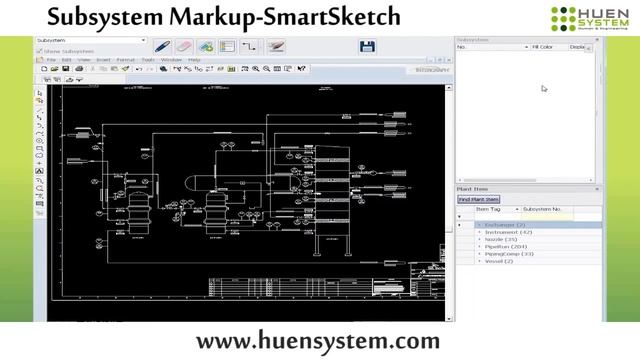Click the drawing's vertical scrollbar up arrow
The image size is (640, 360).
click(449, 88)
